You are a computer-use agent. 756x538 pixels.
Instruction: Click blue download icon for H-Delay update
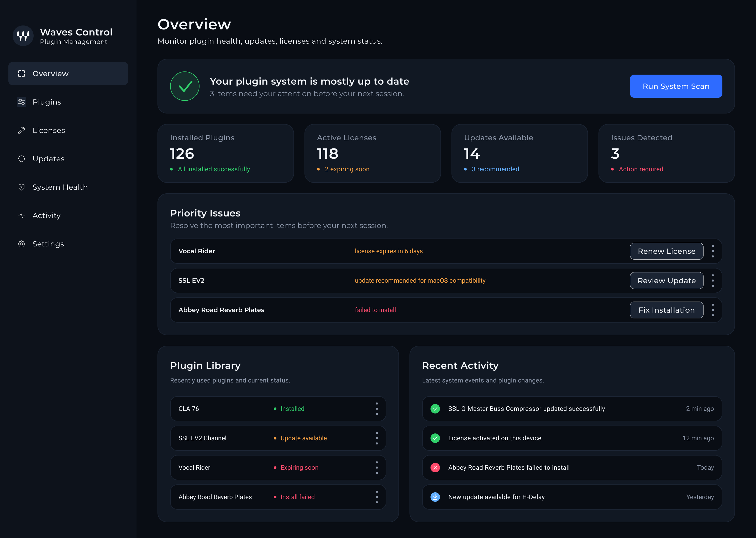tap(435, 497)
